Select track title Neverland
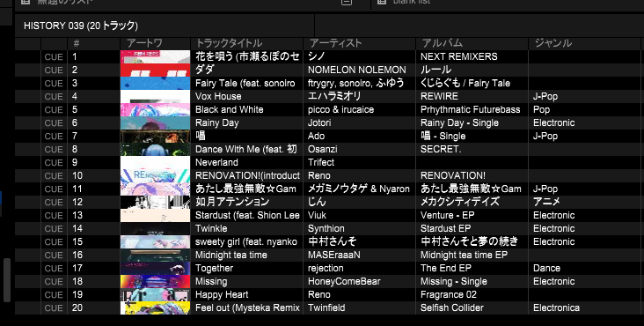This screenshot has width=644, height=326. coord(216,162)
